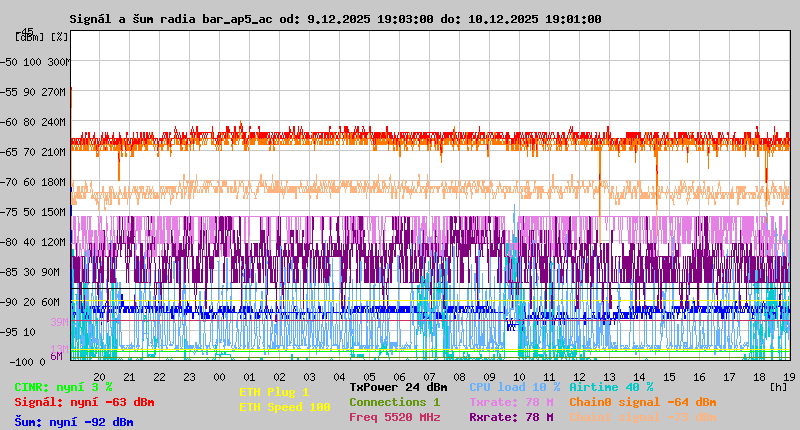The height and width of the screenshot is (430, 800).
Task: Click the [dBm] unit label on y-axis
Action: coord(30,36)
